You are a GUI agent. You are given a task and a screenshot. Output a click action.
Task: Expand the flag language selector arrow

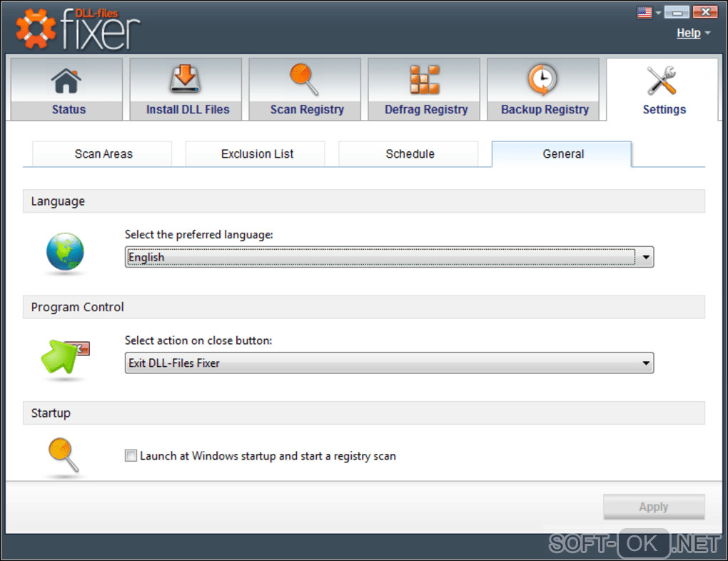point(658,13)
